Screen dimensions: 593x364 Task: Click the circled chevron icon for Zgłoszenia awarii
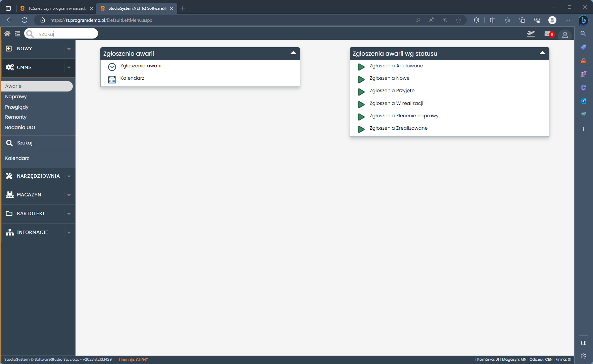(x=112, y=67)
